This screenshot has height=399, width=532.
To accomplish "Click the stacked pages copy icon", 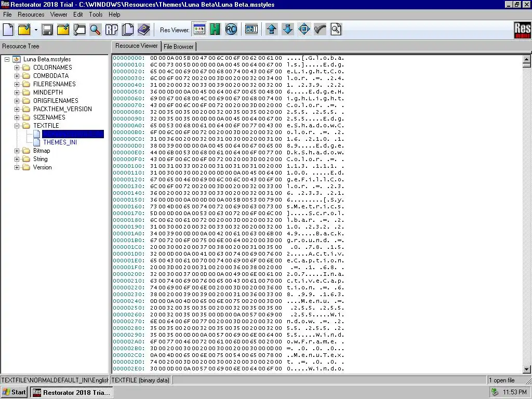I will (x=128, y=30).
